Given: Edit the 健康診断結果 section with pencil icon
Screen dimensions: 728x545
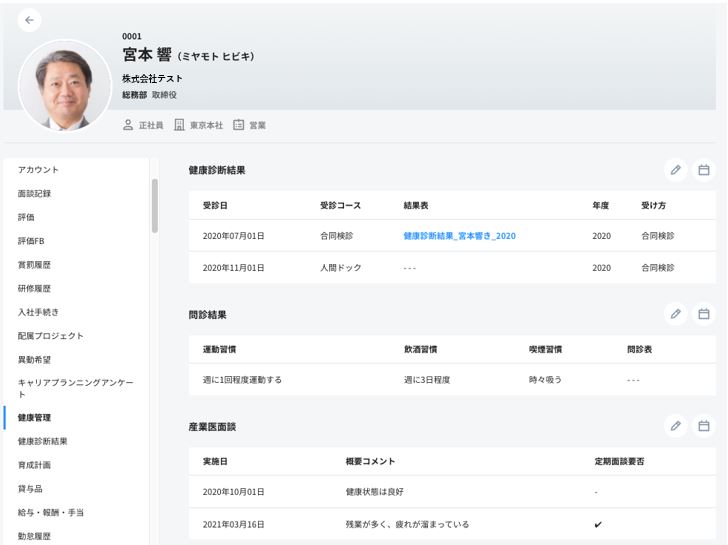Looking at the screenshot, I should point(676,170).
